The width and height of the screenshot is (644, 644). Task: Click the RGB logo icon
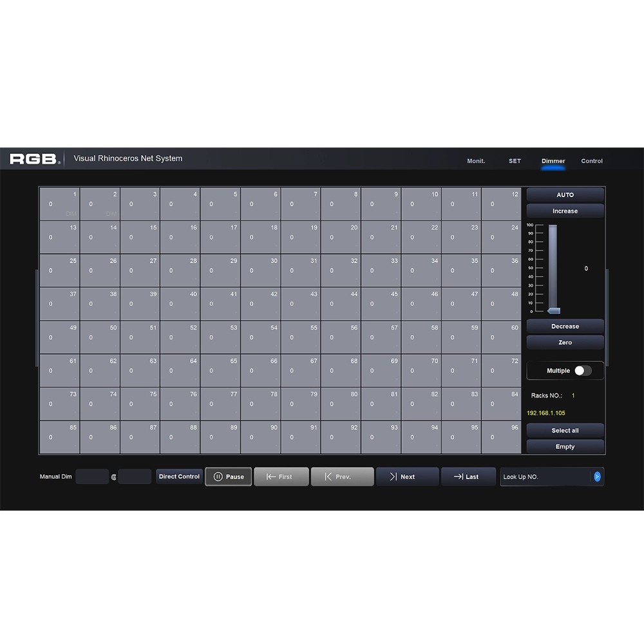point(33,158)
